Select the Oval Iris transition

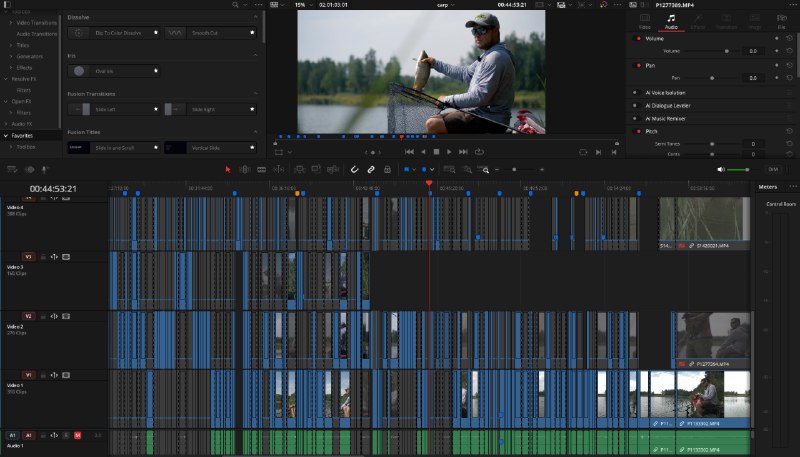coord(114,71)
